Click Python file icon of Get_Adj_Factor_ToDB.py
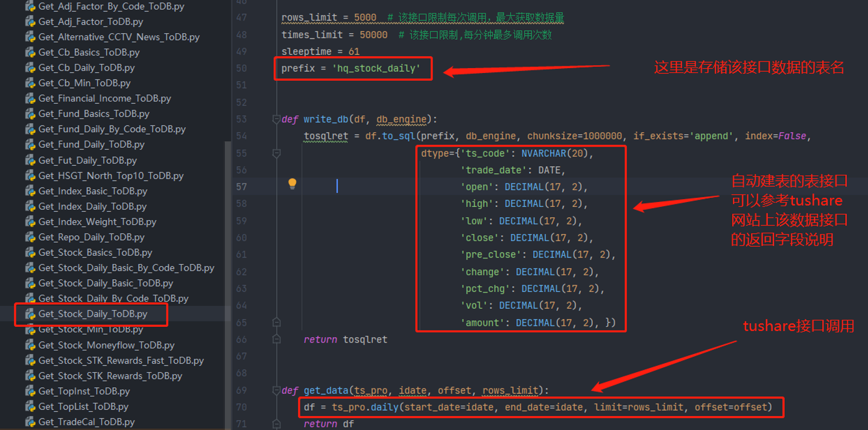 point(30,22)
